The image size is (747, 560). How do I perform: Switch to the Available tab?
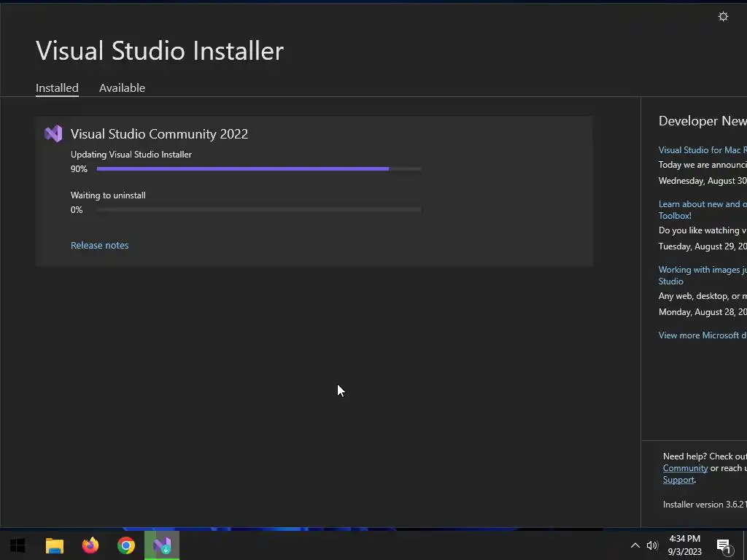(122, 88)
